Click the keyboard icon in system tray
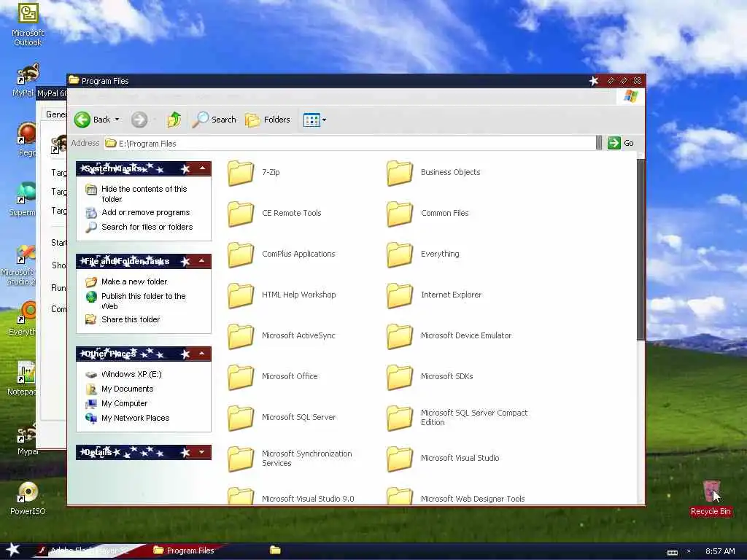The width and height of the screenshot is (747, 560). tap(672, 552)
